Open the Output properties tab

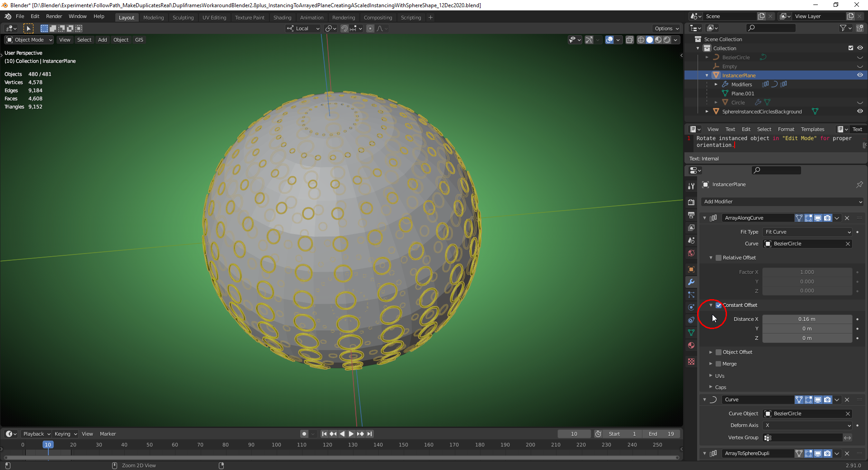click(x=691, y=215)
